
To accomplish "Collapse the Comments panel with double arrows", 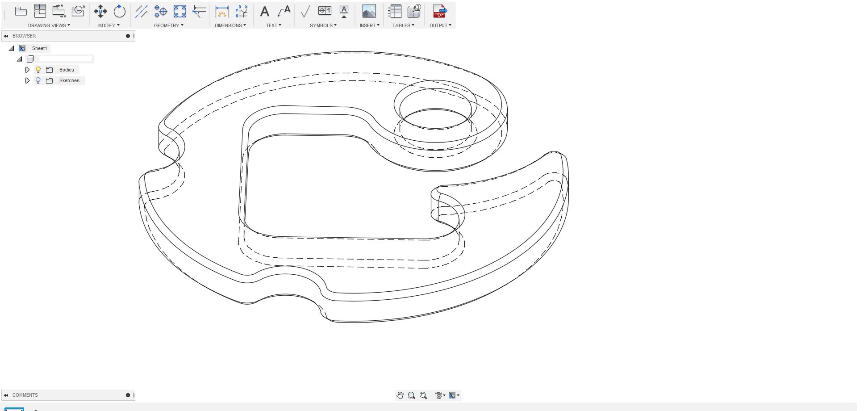I will pos(6,395).
